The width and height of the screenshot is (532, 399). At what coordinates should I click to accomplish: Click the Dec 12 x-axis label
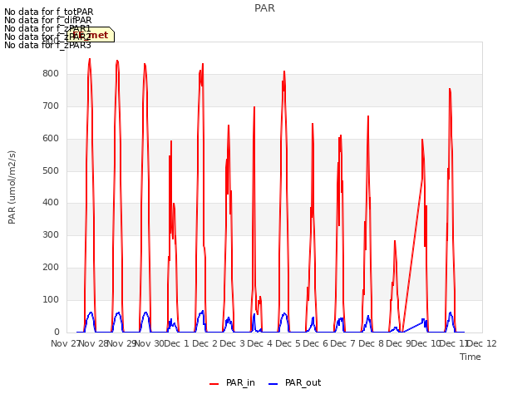click(x=482, y=343)
